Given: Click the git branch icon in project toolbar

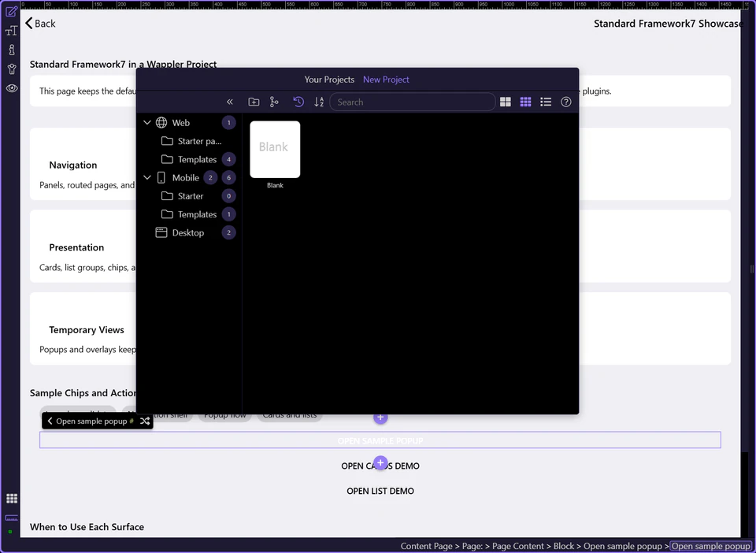Looking at the screenshot, I should tap(274, 102).
